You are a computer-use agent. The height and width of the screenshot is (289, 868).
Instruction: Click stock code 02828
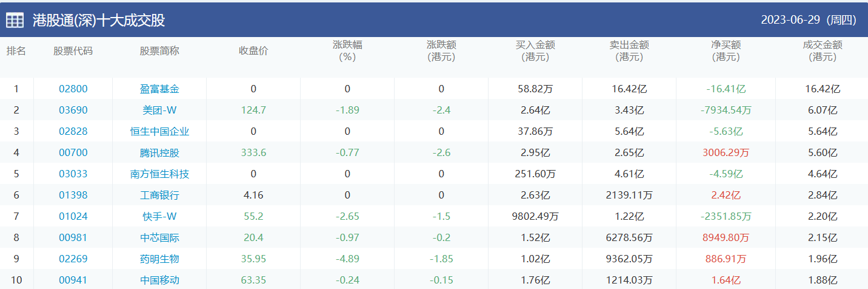[73, 132]
